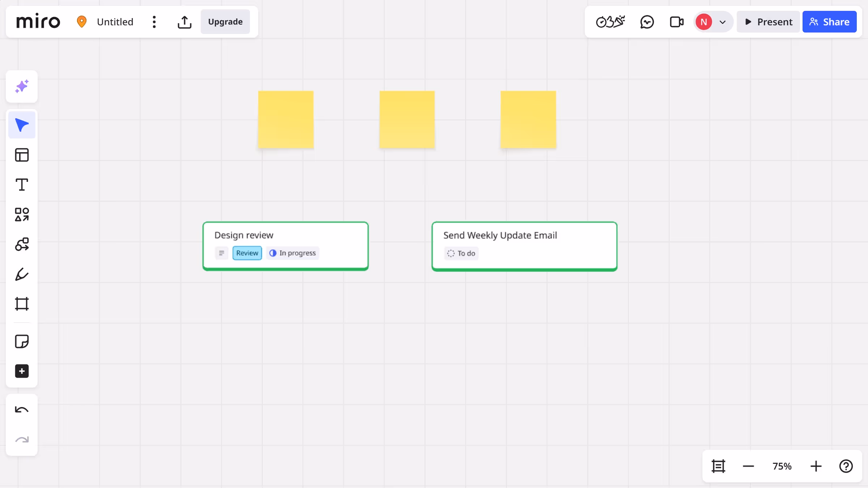Open the board comments tool

(647, 22)
